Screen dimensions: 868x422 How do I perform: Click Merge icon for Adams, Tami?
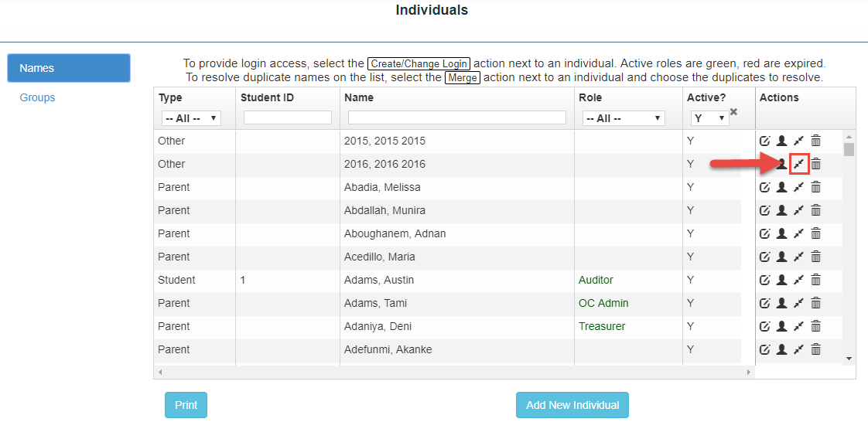click(x=798, y=303)
